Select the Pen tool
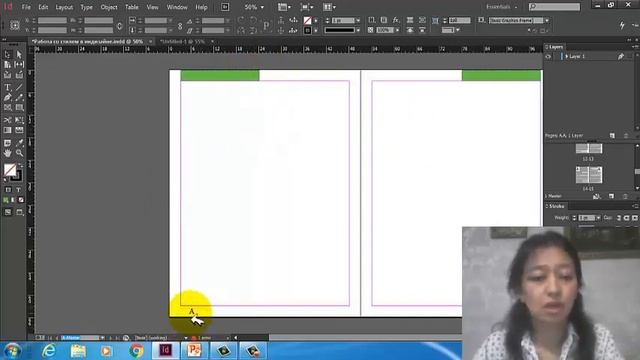The width and height of the screenshot is (640, 360). 8,97
